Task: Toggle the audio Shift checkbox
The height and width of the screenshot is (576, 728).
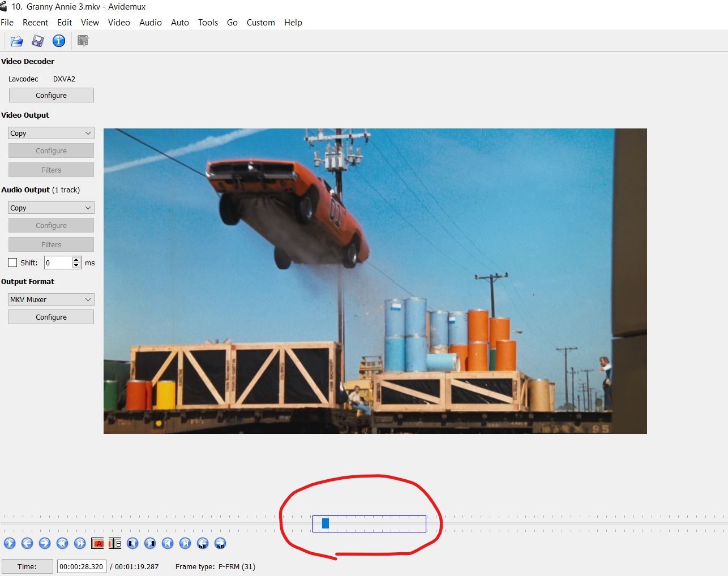Action: click(12, 263)
